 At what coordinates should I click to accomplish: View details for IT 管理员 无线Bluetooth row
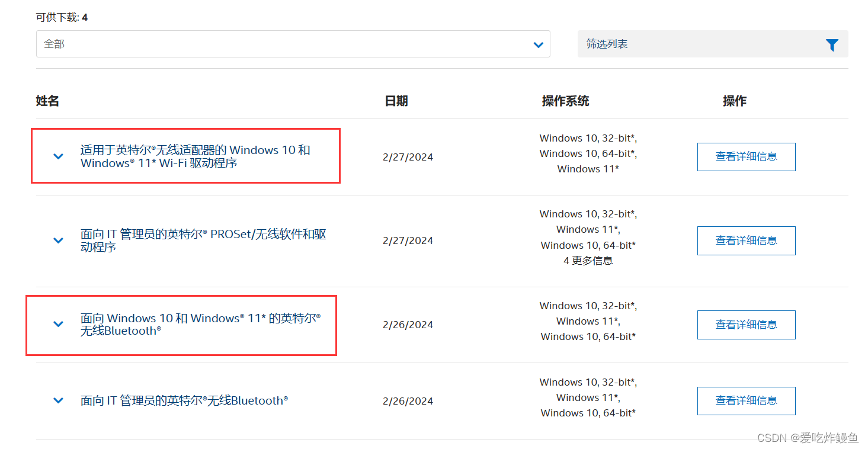click(x=746, y=401)
